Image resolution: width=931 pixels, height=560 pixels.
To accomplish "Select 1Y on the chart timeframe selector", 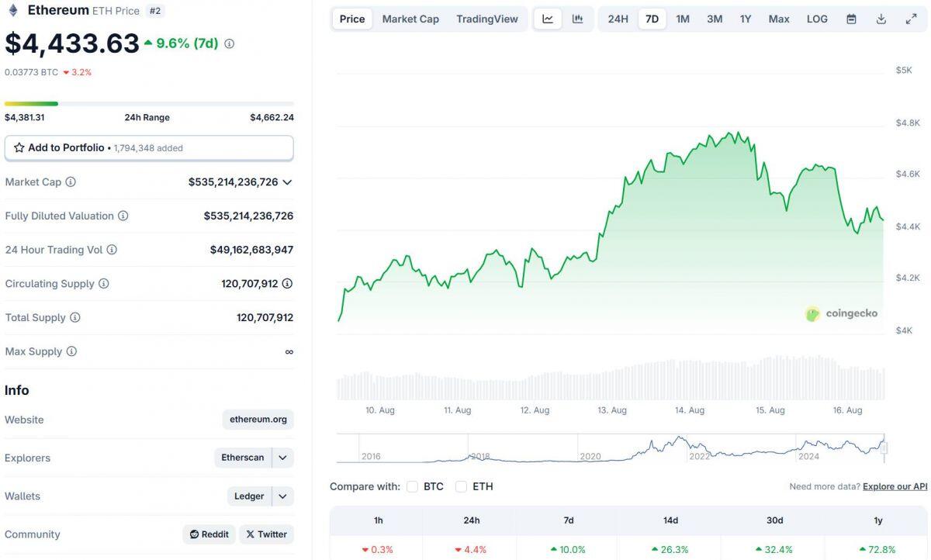I will tap(745, 18).
